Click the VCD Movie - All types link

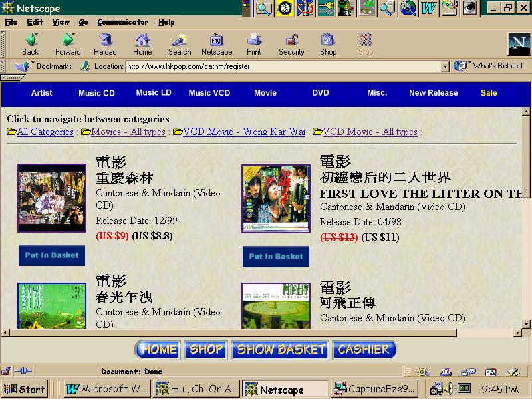370,132
